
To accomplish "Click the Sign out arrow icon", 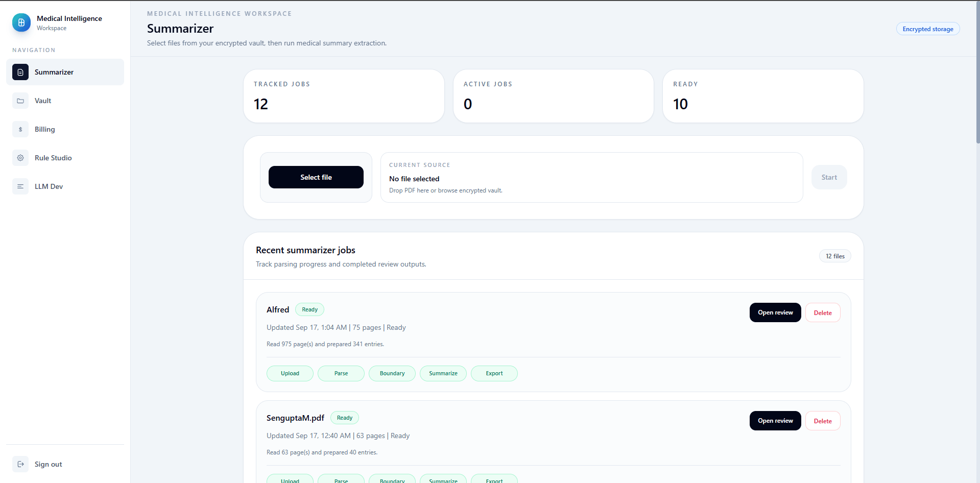I will pos(20,464).
